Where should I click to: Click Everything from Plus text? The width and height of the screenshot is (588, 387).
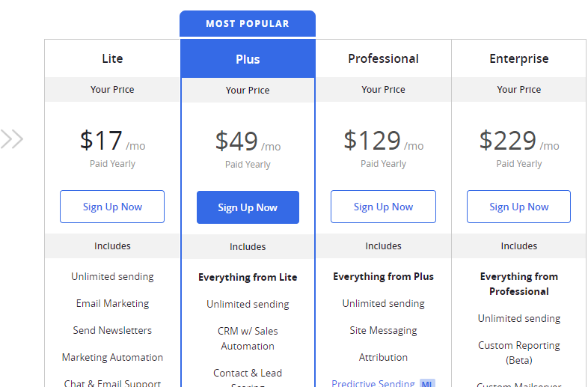tap(383, 277)
